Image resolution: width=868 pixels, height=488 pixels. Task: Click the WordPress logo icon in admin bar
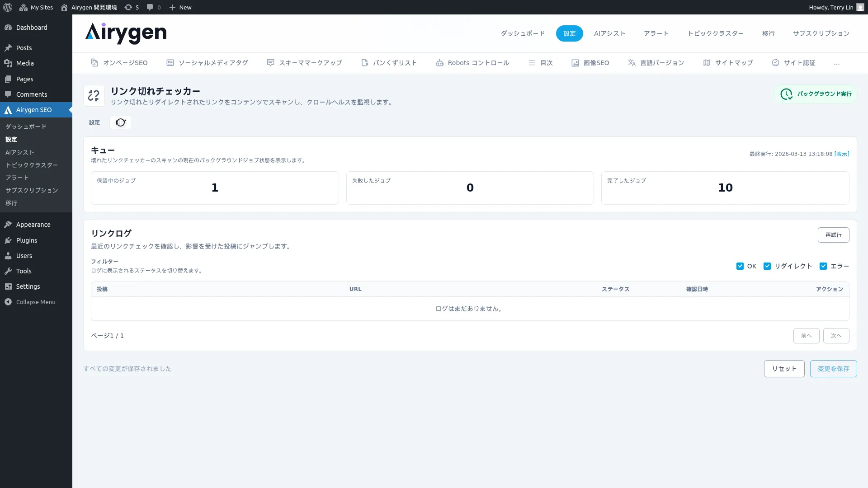click(8, 7)
